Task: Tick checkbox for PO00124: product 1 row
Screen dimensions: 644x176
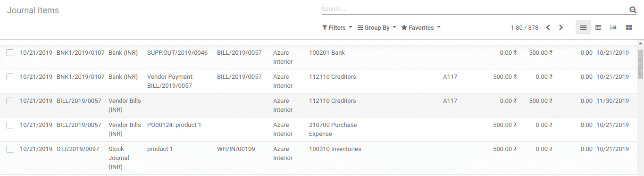Action: click(10, 125)
